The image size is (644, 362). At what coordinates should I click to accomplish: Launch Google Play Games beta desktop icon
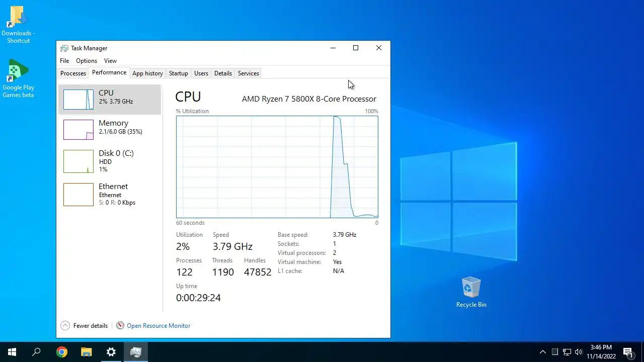[18, 78]
